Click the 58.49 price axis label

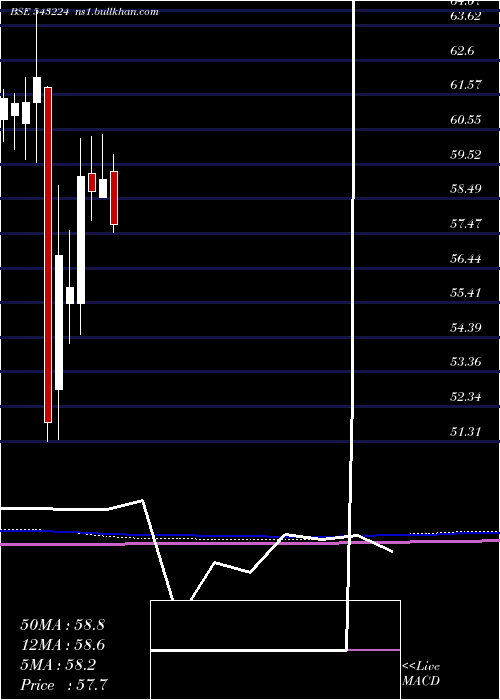point(466,188)
